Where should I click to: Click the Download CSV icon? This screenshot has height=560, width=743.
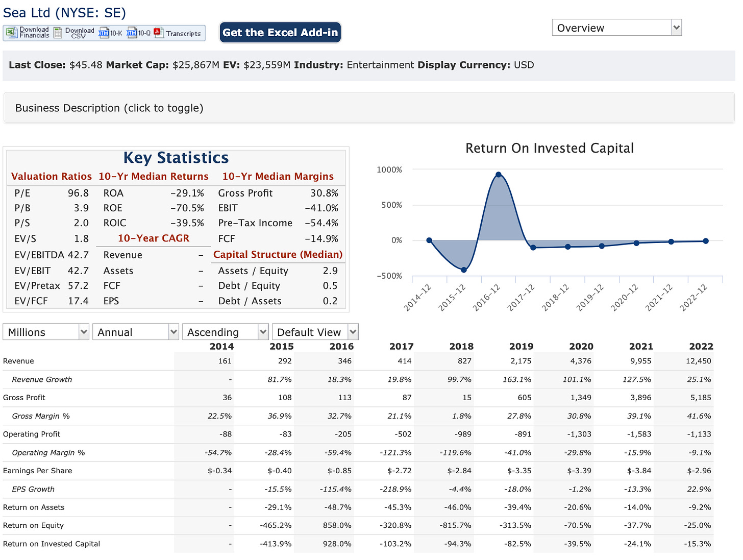coord(74,33)
